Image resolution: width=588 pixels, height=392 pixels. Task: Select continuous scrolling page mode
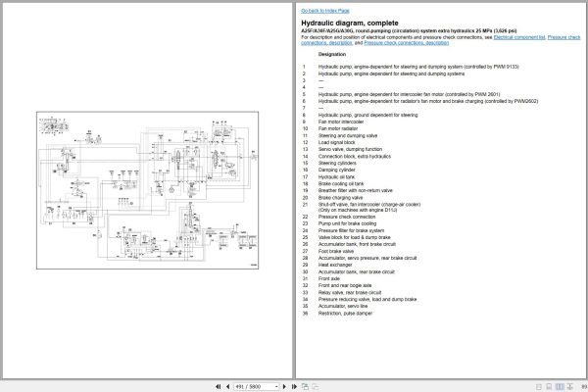549,386
